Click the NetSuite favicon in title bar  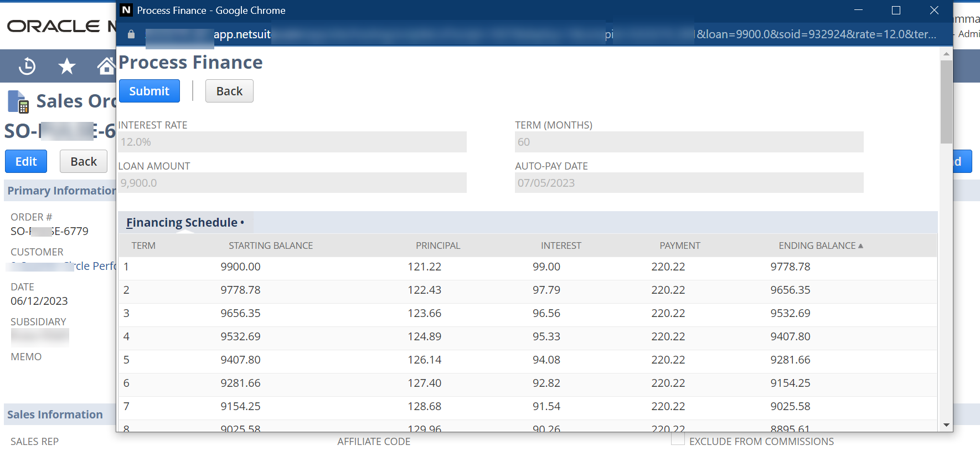126,11
